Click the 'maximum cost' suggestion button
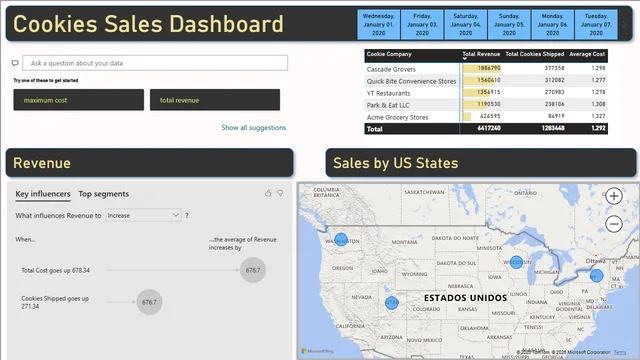Screen dimensions: 640x360 (78, 100)
